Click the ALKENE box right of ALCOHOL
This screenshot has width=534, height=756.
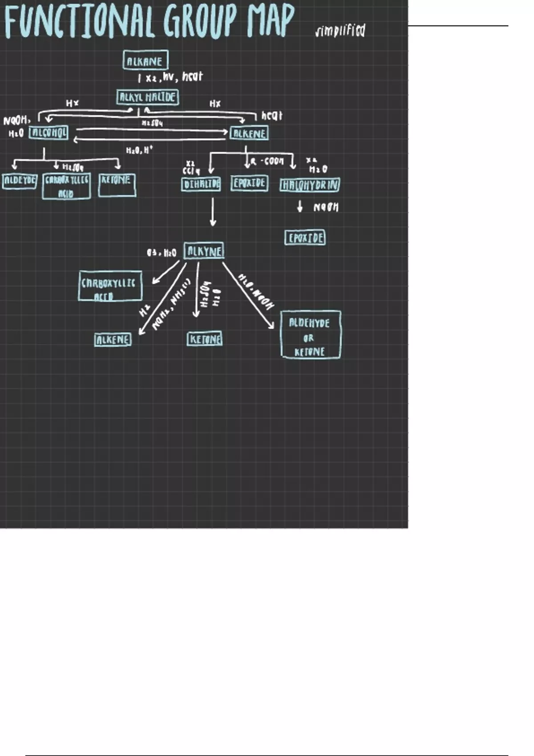click(249, 133)
